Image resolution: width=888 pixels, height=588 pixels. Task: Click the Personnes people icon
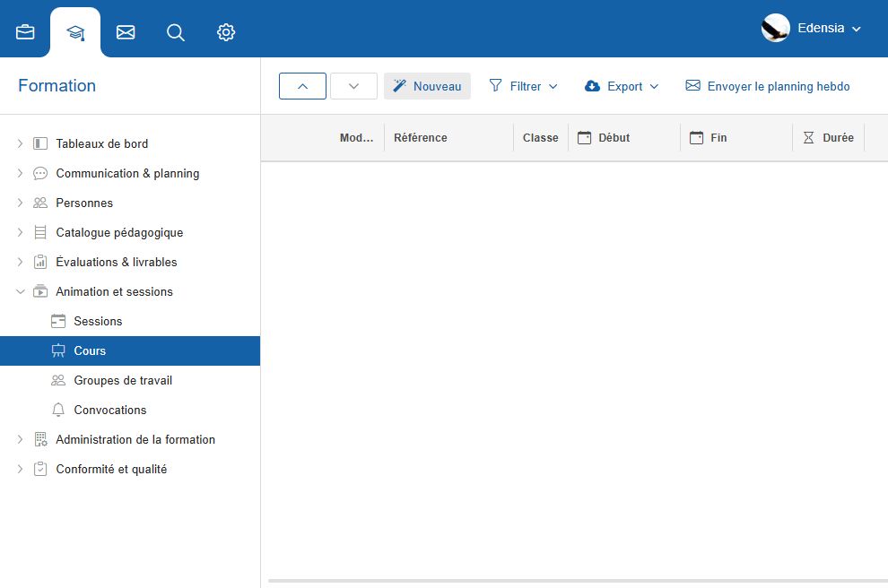coord(40,203)
